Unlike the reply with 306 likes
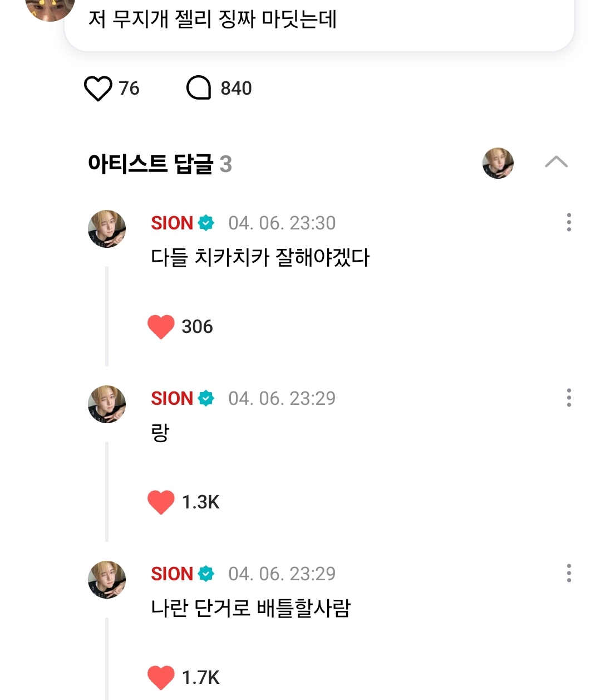This screenshot has width=601, height=700. pos(161,326)
